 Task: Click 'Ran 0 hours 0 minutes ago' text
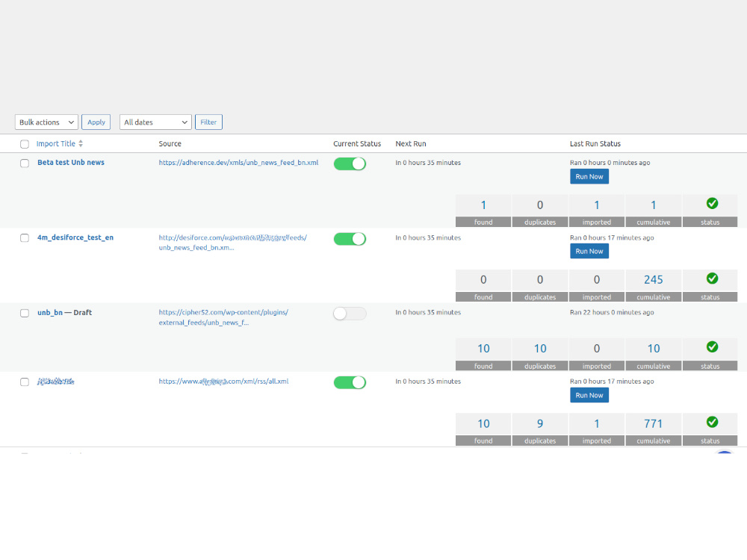coord(610,162)
